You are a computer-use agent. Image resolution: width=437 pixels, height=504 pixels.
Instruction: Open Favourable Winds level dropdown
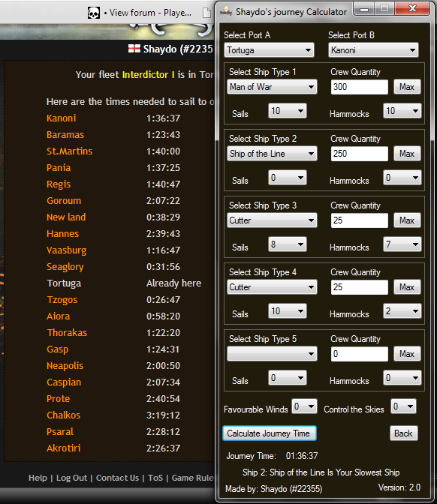[304, 406]
